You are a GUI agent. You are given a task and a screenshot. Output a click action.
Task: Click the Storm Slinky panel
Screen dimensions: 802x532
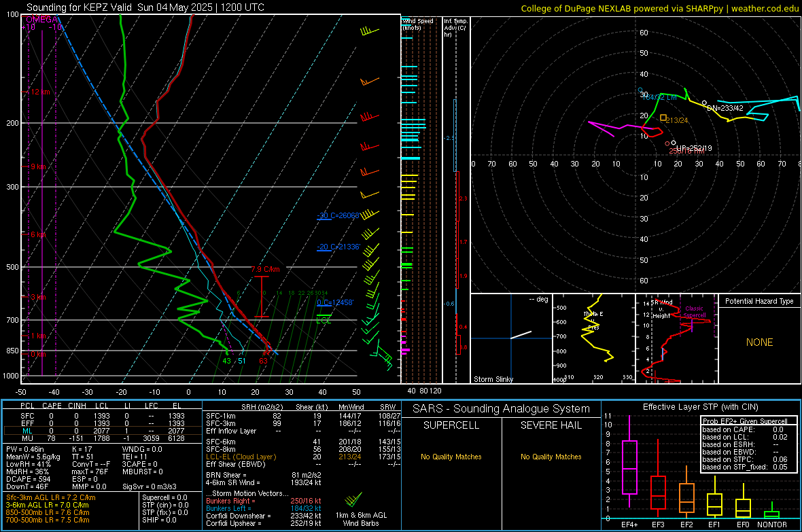coord(511,338)
